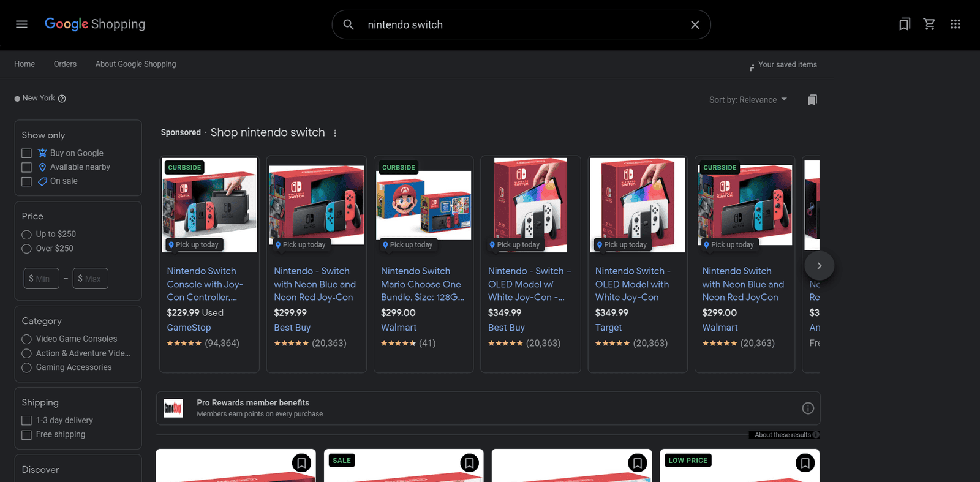Click the Target seller name
980x482 pixels.
click(x=608, y=328)
